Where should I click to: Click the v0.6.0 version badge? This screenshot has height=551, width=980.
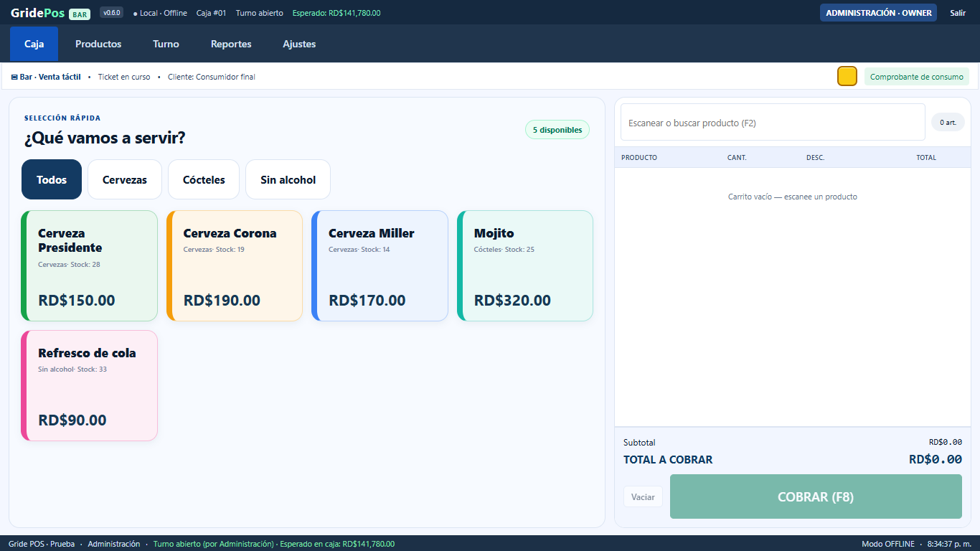[111, 13]
